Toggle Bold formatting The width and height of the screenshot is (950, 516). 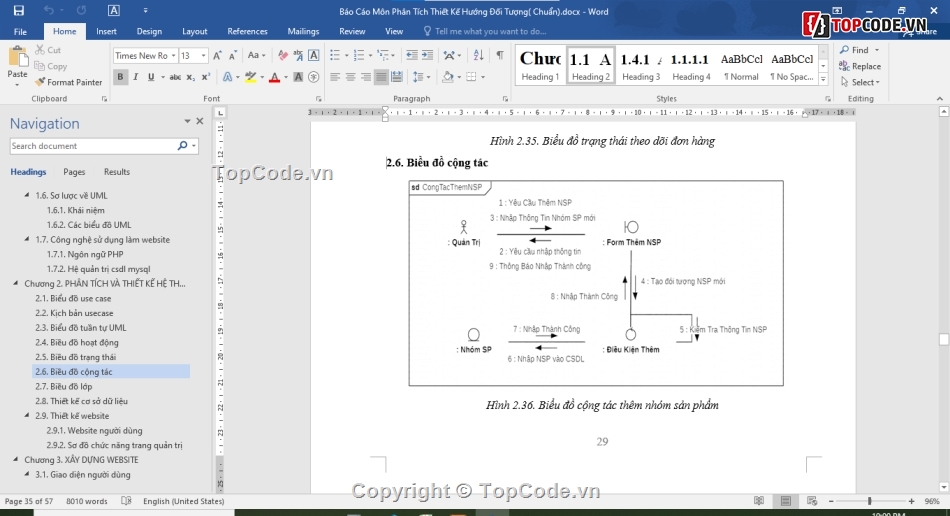(121, 77)
